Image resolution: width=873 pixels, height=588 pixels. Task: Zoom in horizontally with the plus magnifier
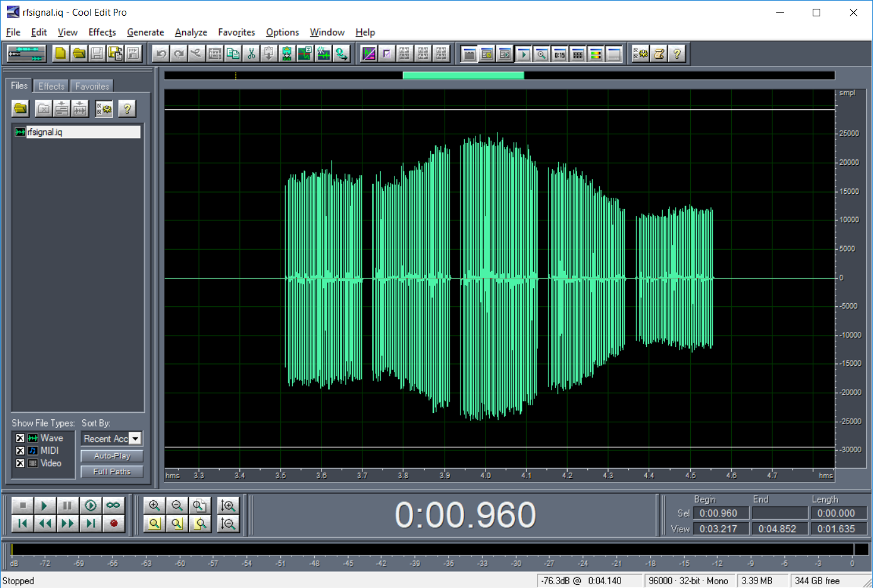pyautogui.click(x=154, y=505)
